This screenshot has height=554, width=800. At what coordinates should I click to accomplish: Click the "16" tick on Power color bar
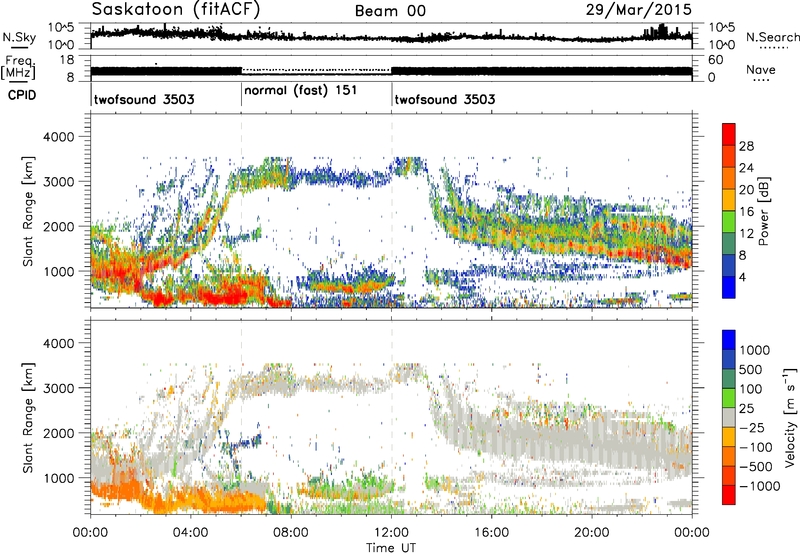pyautogui.click(x=746, y=212)
